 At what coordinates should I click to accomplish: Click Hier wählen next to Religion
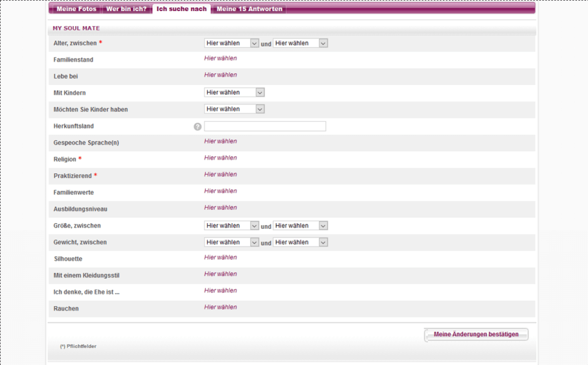tap(221, 158)
